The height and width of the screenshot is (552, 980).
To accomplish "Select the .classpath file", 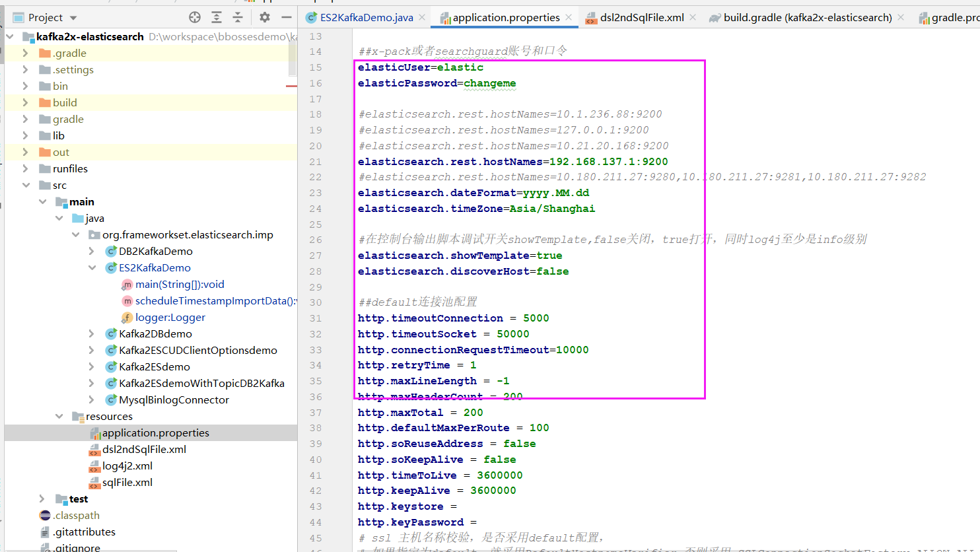I will tap(76, 515).
